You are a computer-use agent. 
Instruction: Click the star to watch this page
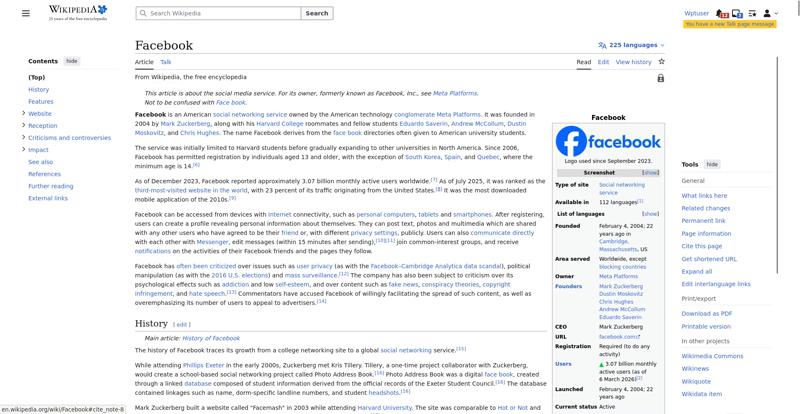pos(661,62)
